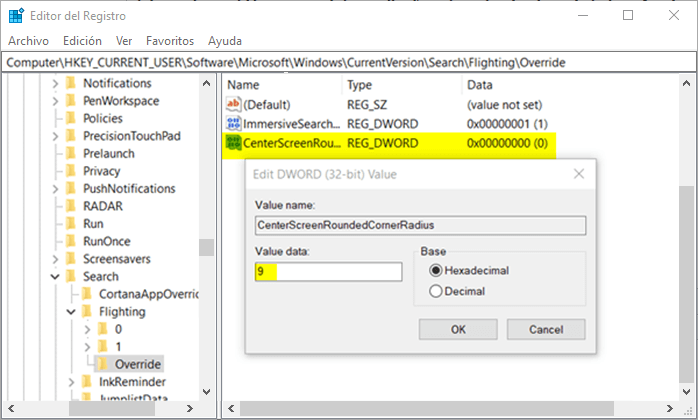
Task: Close the Edit DWORD dialog with X
Action: pos(579,174)
